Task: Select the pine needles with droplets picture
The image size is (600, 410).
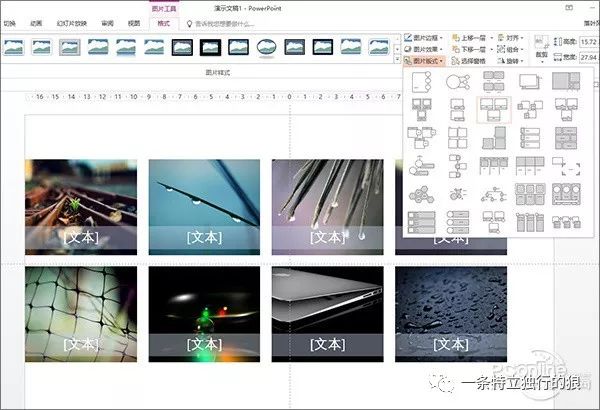Action: (x=328, y=207)
